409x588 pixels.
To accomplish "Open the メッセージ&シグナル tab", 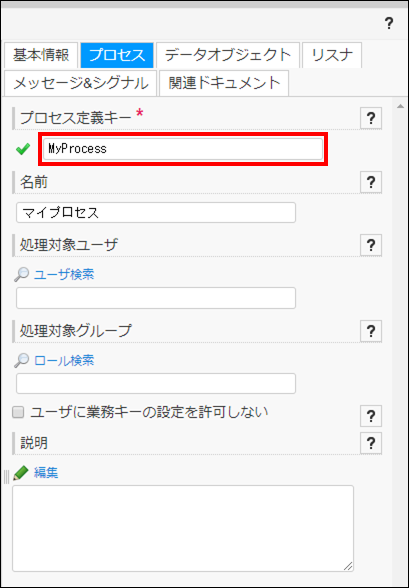I will point(80,83).
